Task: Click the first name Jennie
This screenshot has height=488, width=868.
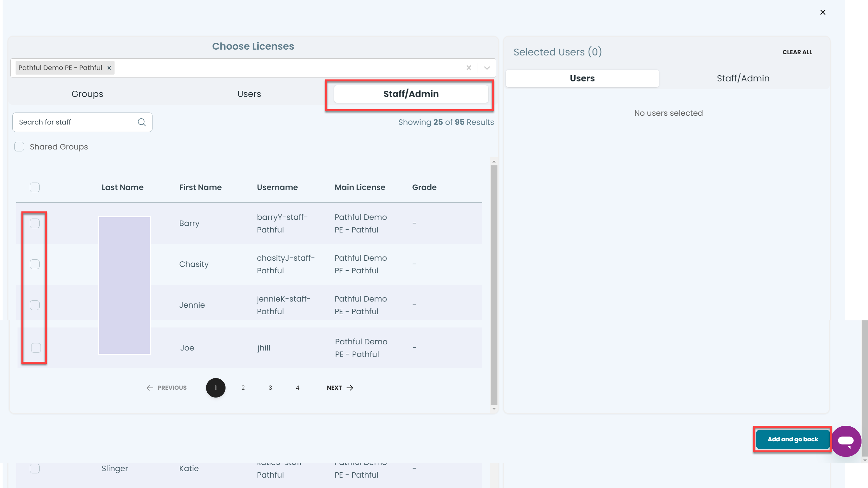Action: [192, 305]
